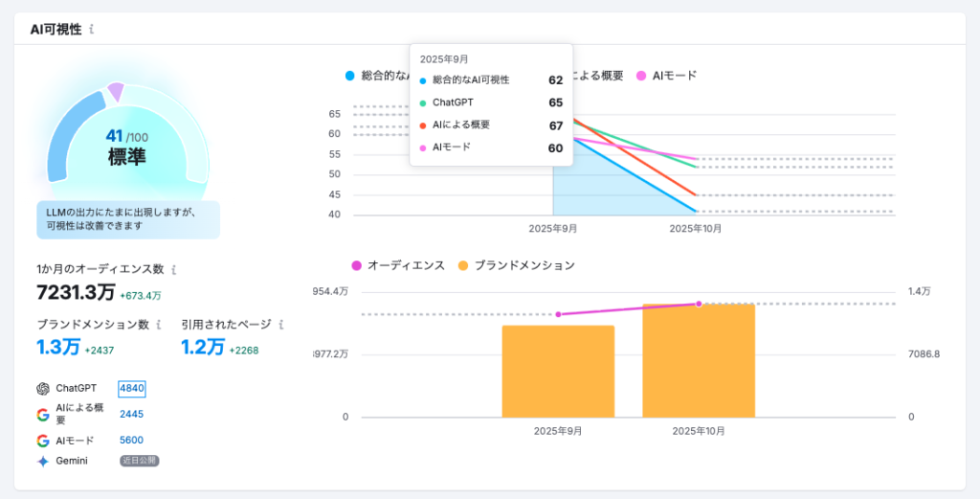Click the audience line point above 2025年10月 bar

(699, 304)
